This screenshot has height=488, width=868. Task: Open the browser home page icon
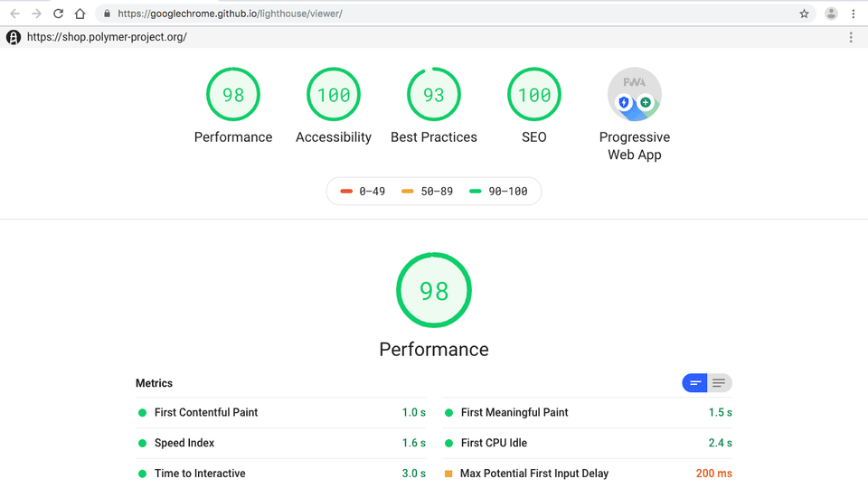coord(80,14)
